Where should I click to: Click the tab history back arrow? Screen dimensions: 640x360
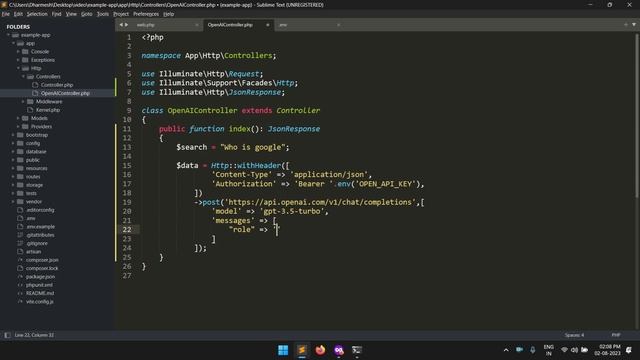point(121,25)
